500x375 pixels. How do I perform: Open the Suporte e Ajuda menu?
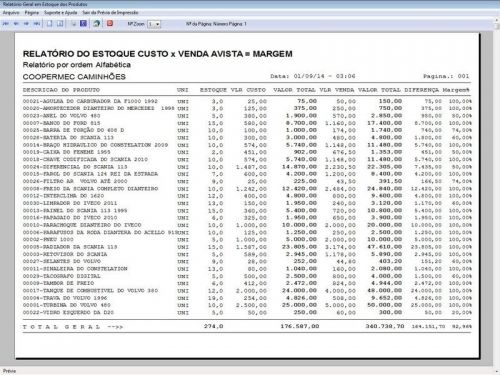tap(61, 13)
